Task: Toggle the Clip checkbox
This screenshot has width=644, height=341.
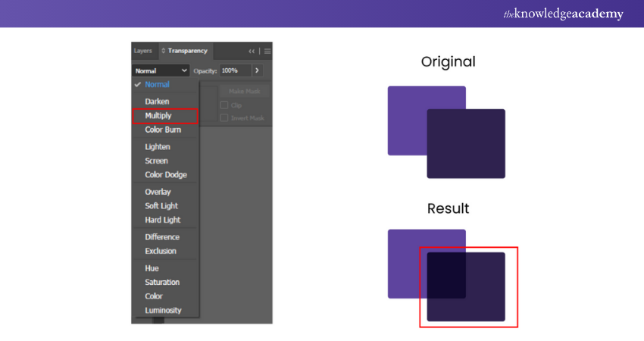Action: (x=224, y=105)
